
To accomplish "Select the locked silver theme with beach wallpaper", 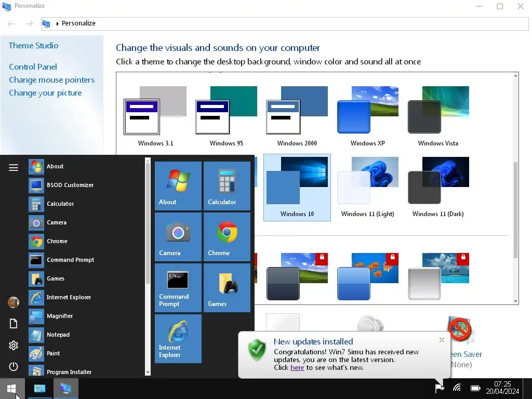I will coord(438,276).
